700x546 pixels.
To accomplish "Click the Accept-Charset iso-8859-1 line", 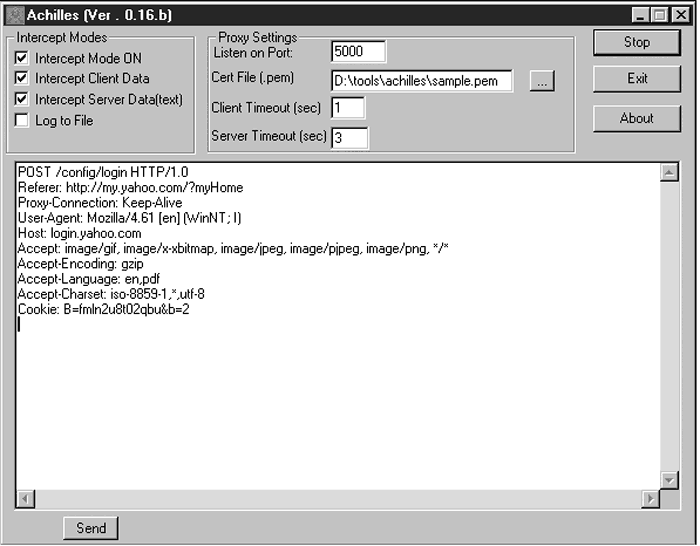I will pyautogui.click(x=111, y=294).
